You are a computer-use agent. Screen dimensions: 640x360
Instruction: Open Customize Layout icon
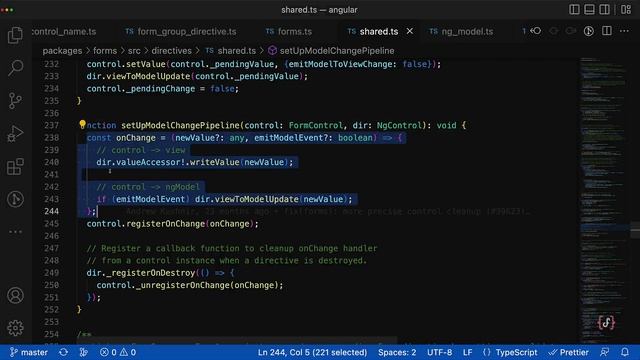626,9
